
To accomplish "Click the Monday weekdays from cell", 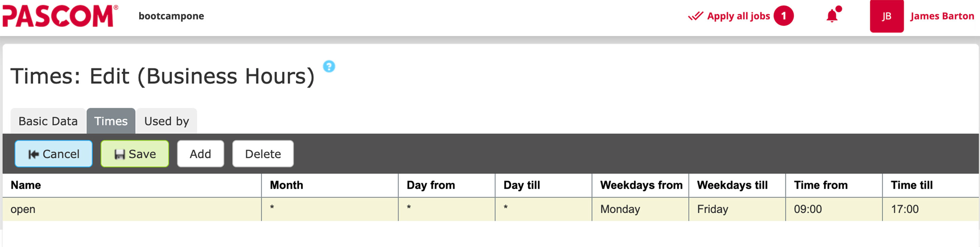I will point(640,209).
